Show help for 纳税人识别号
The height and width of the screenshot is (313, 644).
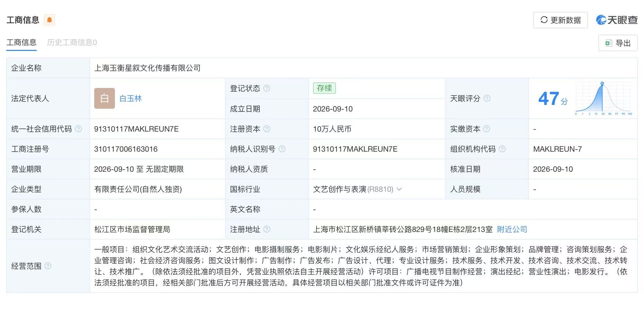click(282, 149)
